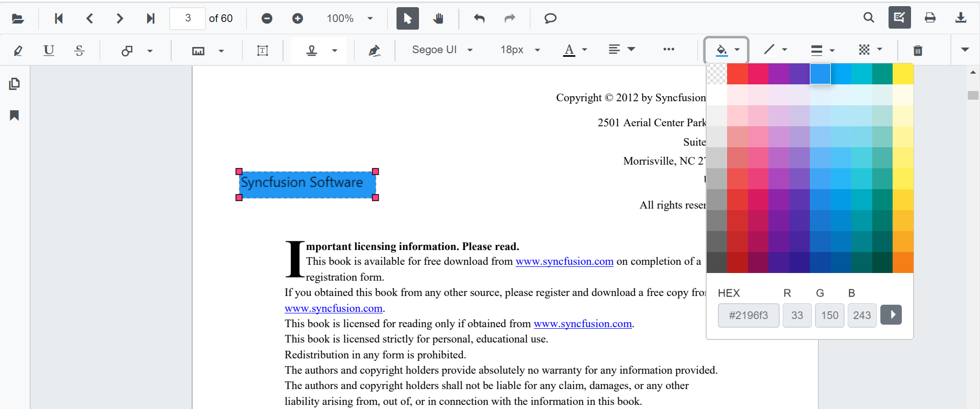The image size is (980, 409).
Task: Select the Syncfusion Software free text annotation
Action: click(x=307, y=185)
